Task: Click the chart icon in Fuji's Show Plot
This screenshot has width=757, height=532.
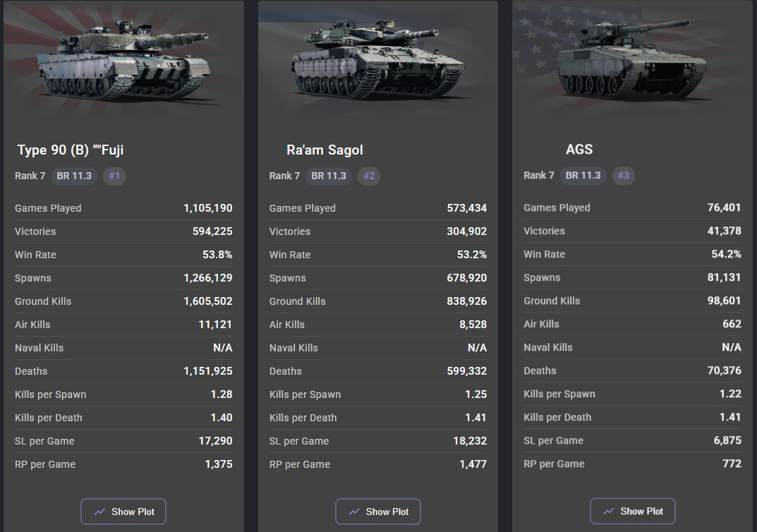Action: pos(99,512)
